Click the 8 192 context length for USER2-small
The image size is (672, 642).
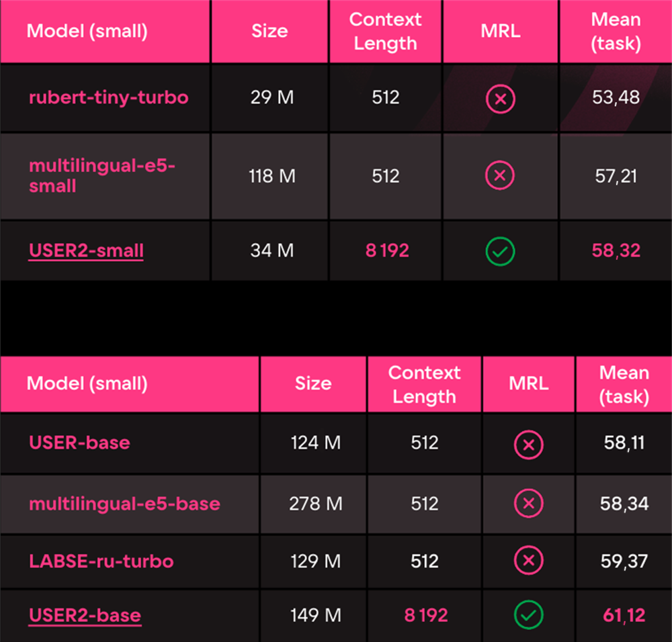pyautogui.click(x=387, y=251)
